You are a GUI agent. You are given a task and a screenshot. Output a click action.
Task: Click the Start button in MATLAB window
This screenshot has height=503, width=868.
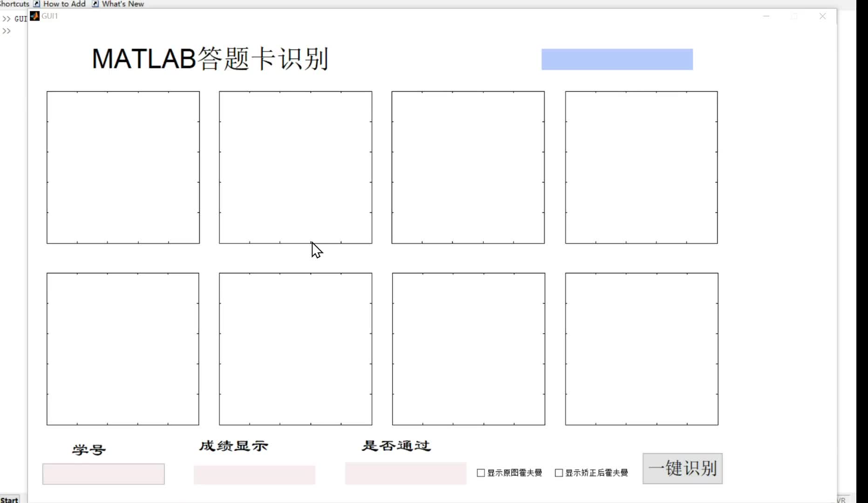point(9,499)
